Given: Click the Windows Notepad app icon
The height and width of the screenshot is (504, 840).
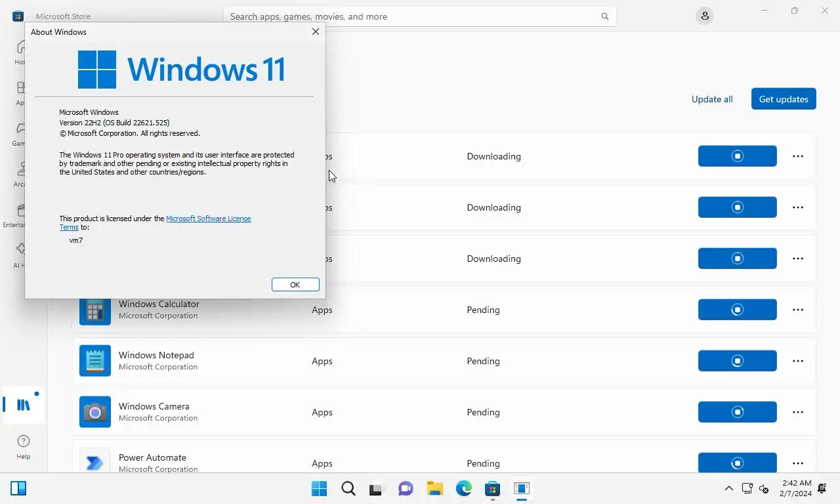Looking at the screenshot, I should [x=95, y=361].
